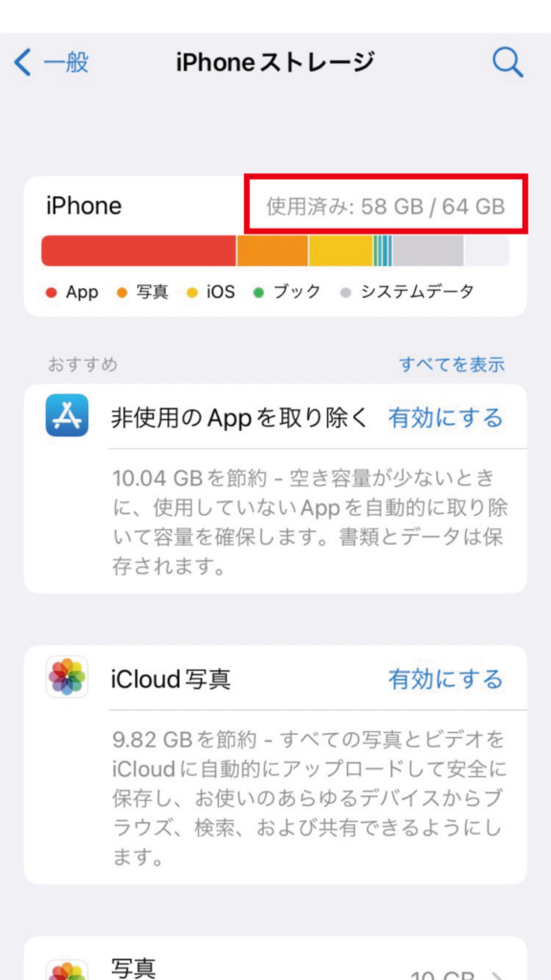Go back via the 一般 label
Image resolution: width=551 pixels, height=980 pixels.
(x=66, y=62)
